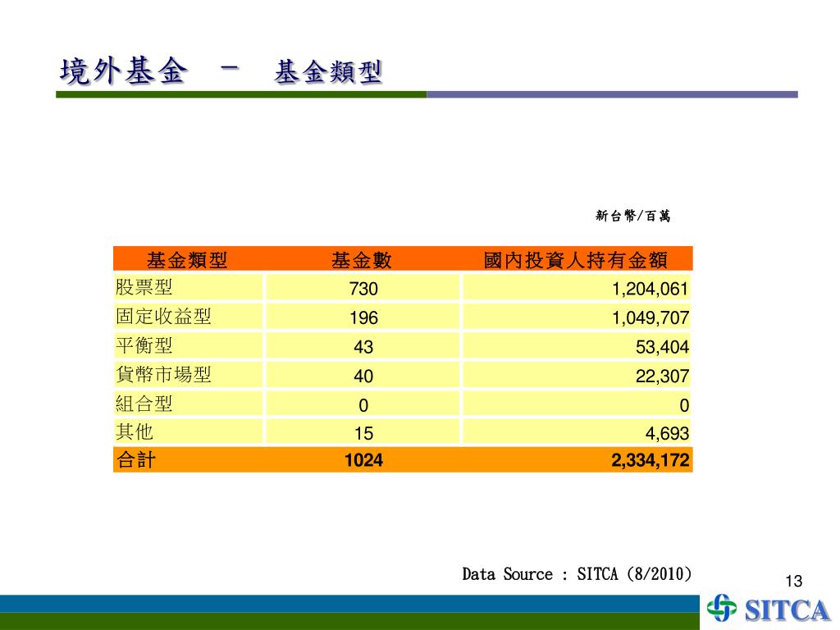Click the SITCA logo emblem icon
The width and height of the screenshot is (840, 630).
721,608
